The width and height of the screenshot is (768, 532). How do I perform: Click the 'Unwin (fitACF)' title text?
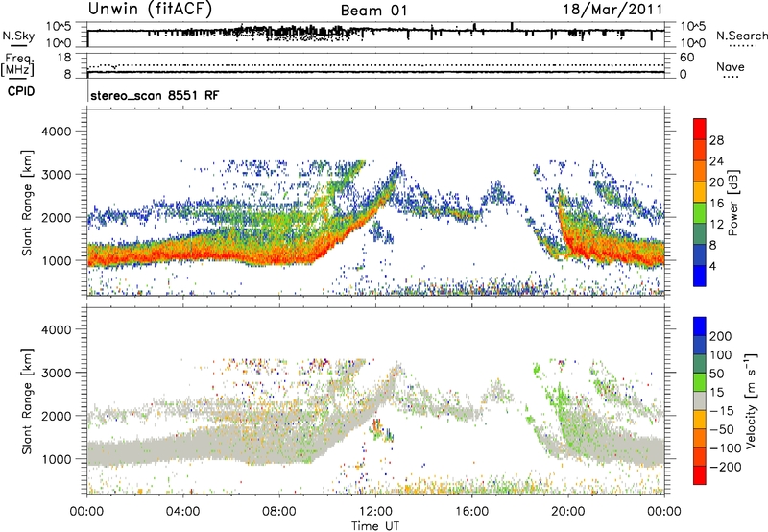(x=150, y=9)
